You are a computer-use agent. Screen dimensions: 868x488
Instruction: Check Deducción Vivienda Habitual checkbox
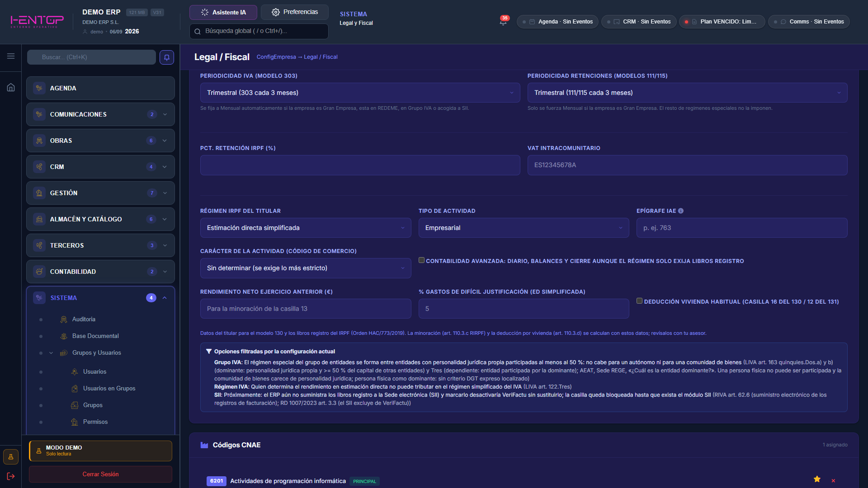(639, 301)
